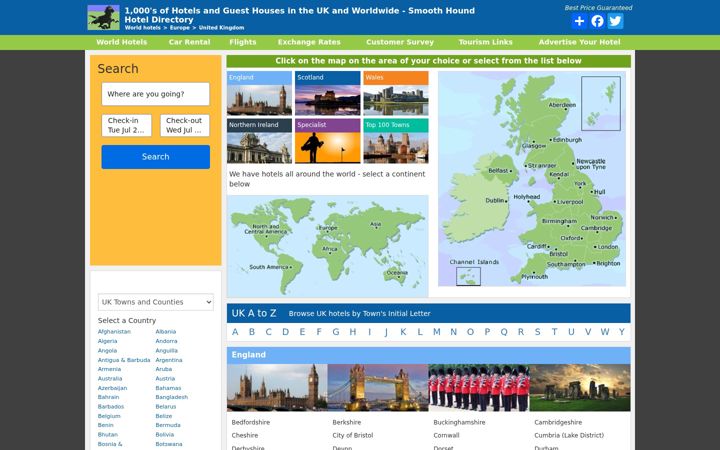Open the Belgium country link
This screenshot has height=450, width=720.
point(109,416)
